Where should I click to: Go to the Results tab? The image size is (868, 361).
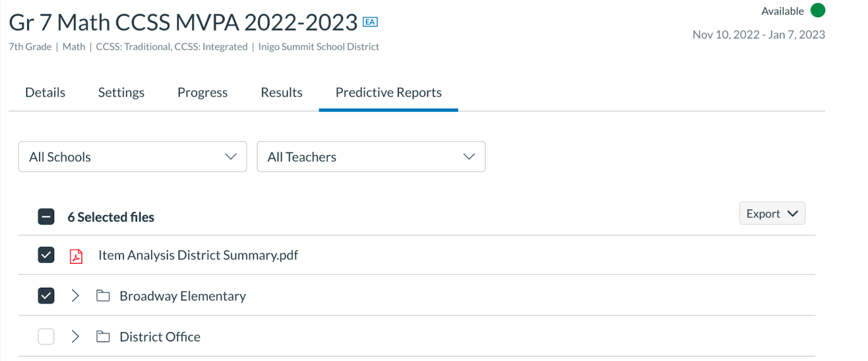[x=282, y=92]
